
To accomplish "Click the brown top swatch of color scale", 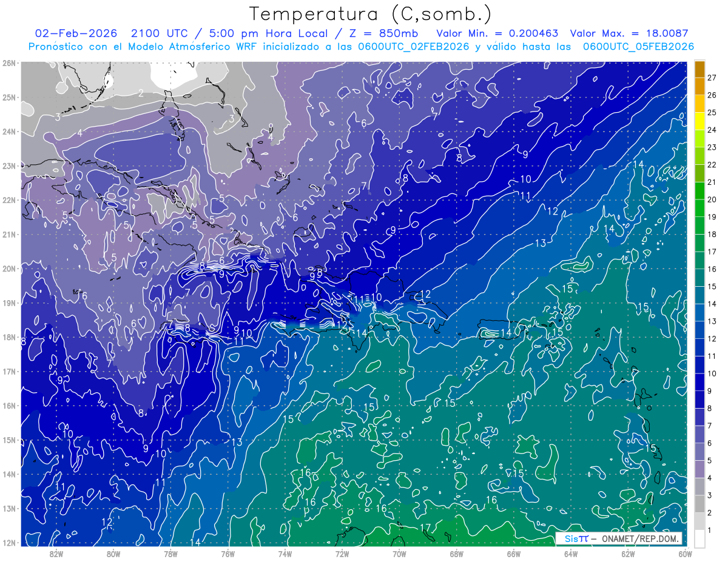I will click(699, 69).
